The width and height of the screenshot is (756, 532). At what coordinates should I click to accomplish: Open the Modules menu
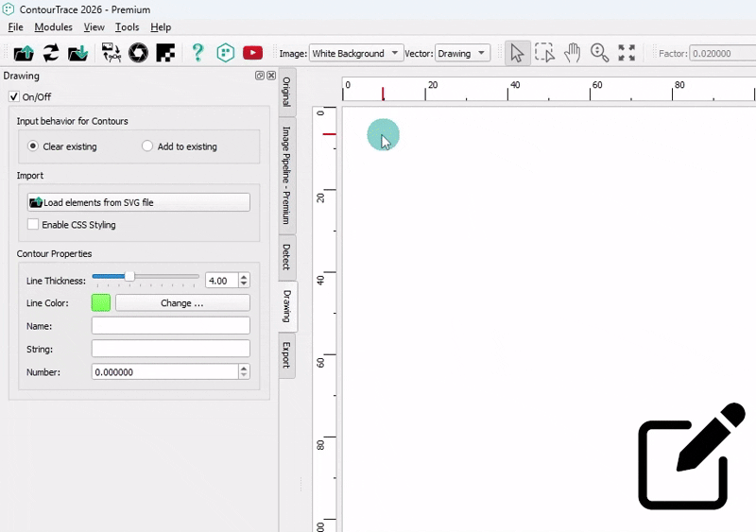53,27
